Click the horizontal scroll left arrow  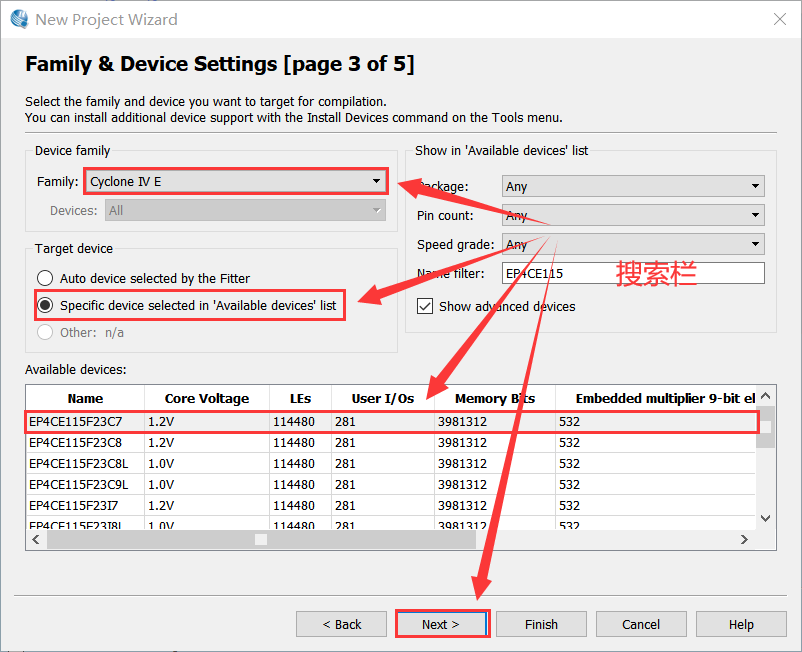pyautogui.click(x=36, y=539)
